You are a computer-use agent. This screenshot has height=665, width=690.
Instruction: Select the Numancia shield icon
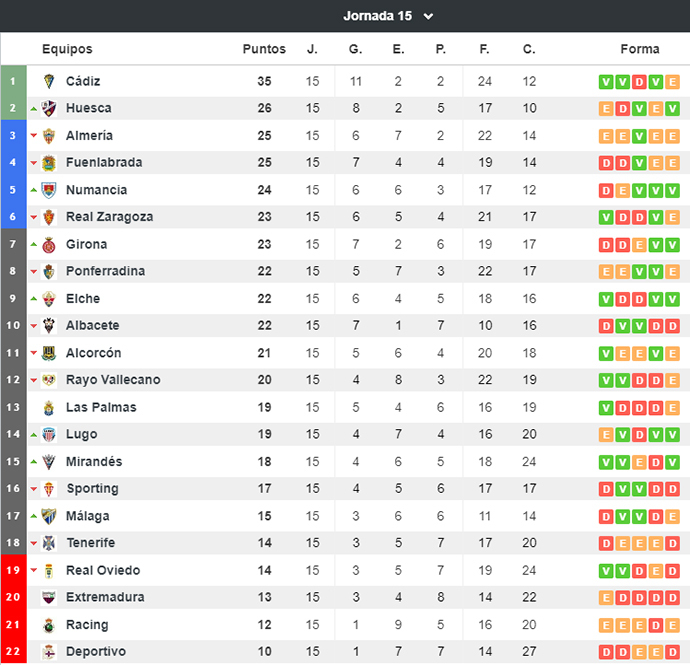click(x=49, y=190)
